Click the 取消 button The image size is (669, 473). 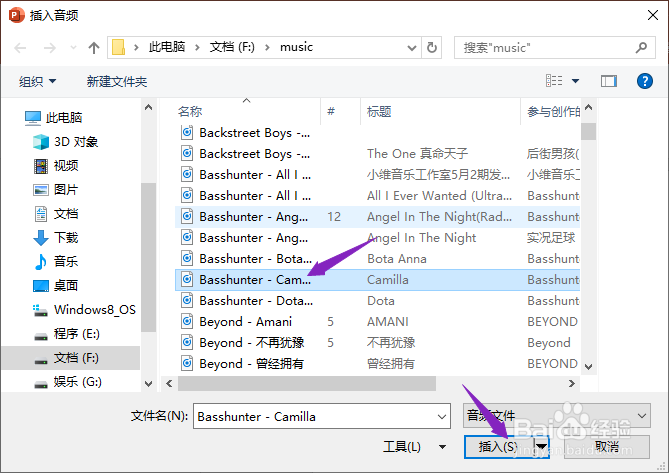point(607,447)
